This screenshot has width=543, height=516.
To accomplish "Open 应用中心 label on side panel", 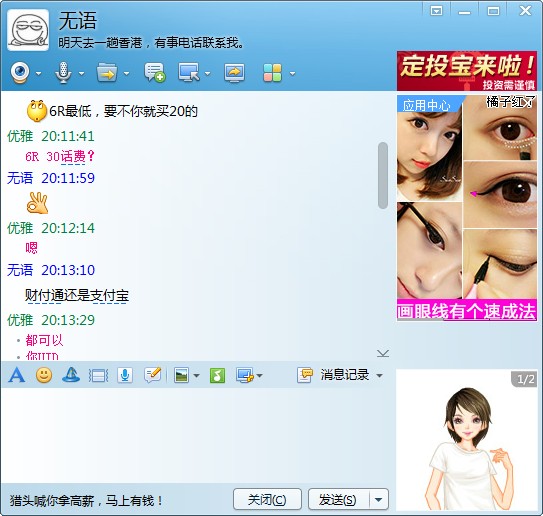I will coord(427,105).
